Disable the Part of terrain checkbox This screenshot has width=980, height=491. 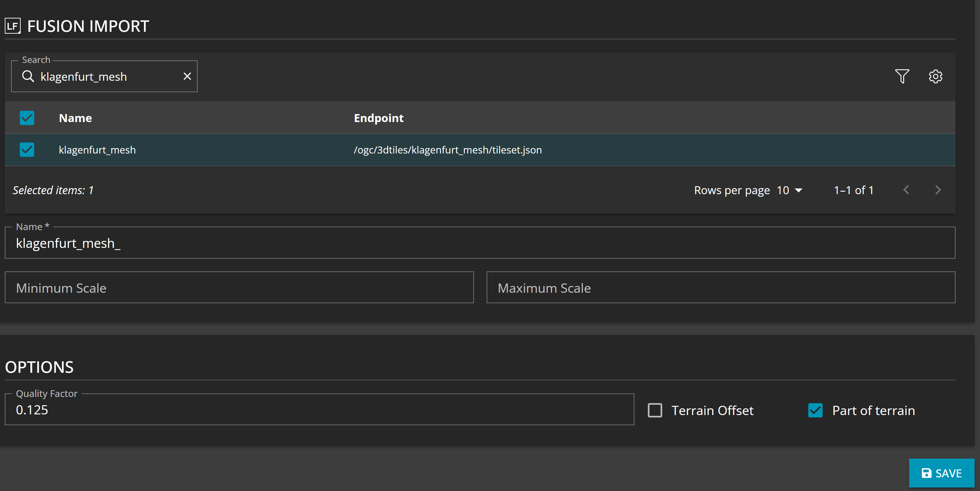(815, 410)
